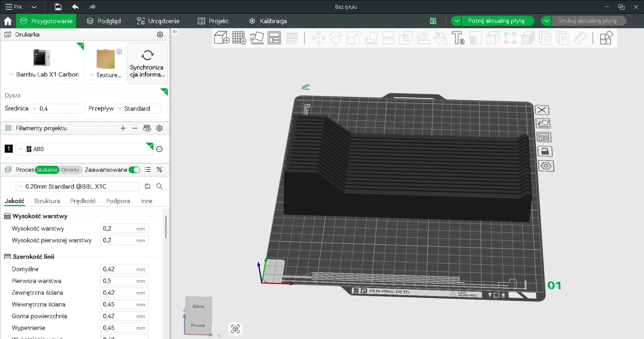Open the 0.20mm Standard process preset dropdown
This screenshot has height=339, width=644.
[77, 186]
